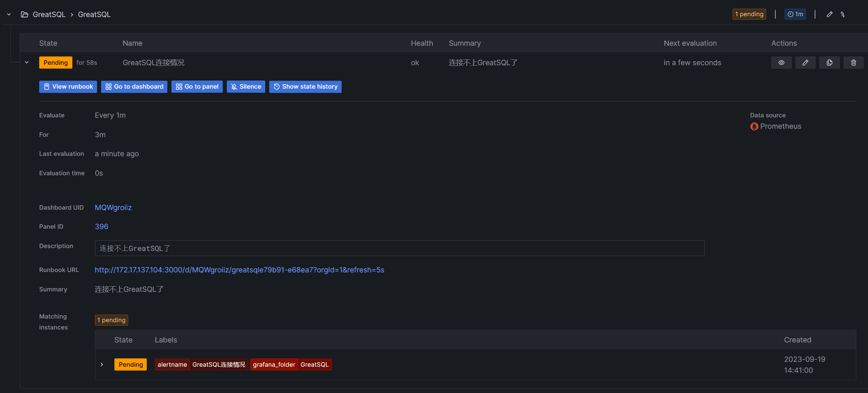Screen dimensions: 868x393
Task: Copy the alert rule duplicate icon
Action: point(830,63)
